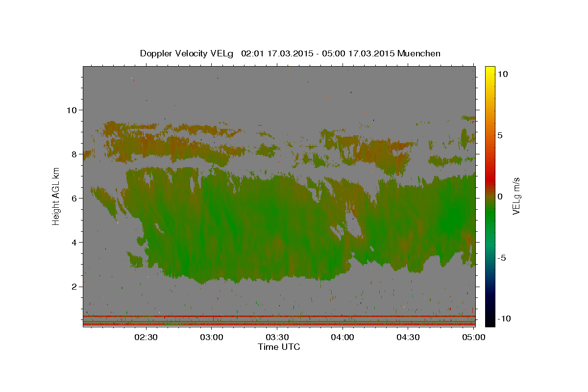The height and width of the screenshot is (392, 588).
Task: Click the 04:00 time tick label
Action: click(343, 337)
